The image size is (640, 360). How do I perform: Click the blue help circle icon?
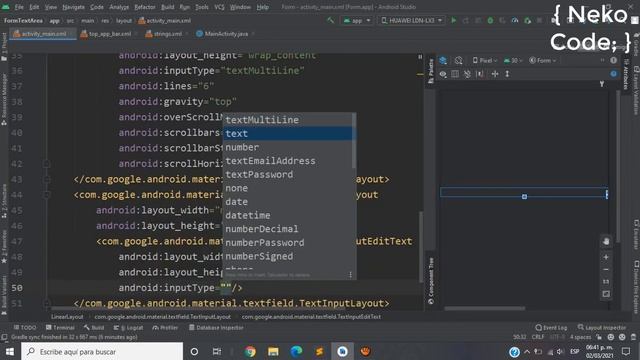[613, 74]
